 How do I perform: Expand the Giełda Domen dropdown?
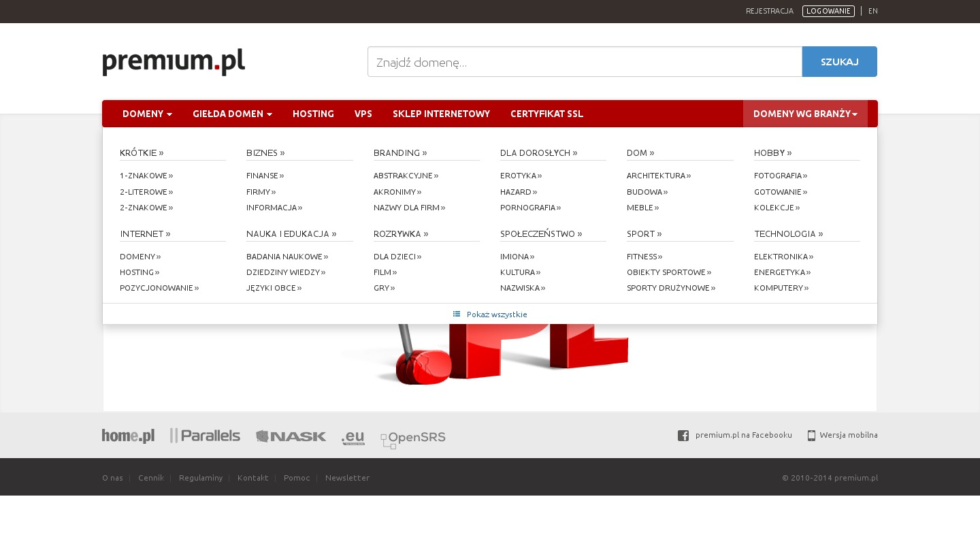(x=232, y=114)
